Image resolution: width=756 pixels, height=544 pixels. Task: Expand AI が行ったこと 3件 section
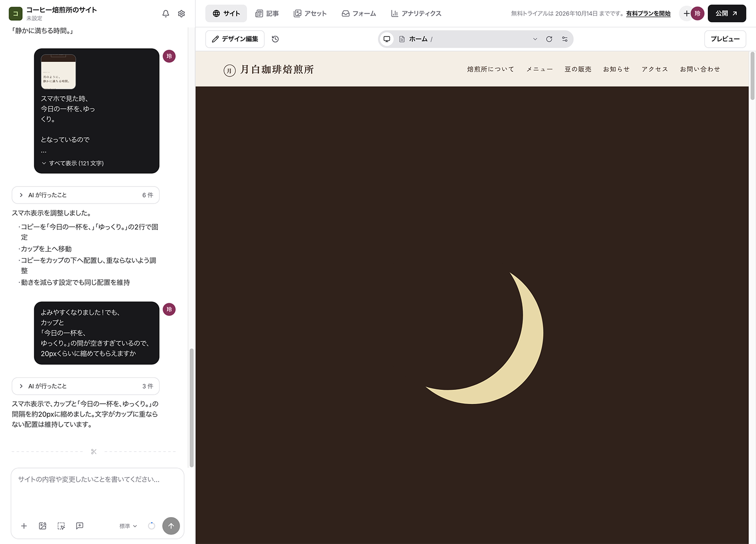coord(86,386)
